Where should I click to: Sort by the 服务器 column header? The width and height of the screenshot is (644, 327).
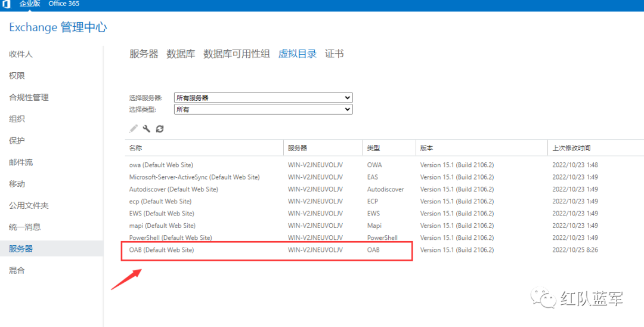tap(323, 148)
